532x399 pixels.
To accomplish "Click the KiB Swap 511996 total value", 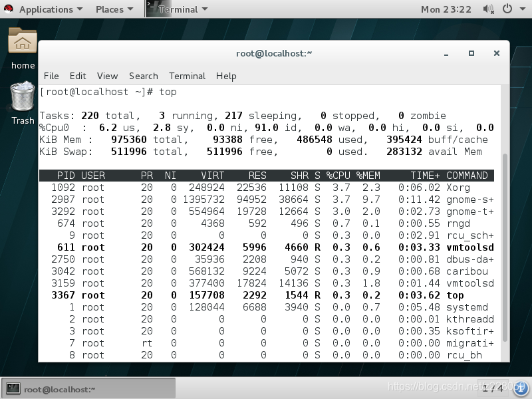I will pyautogui.click(x=129, y=152).
